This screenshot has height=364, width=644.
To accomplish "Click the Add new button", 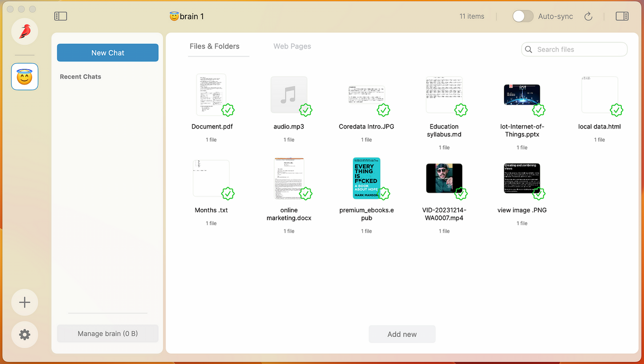I will tap(401, 334).
